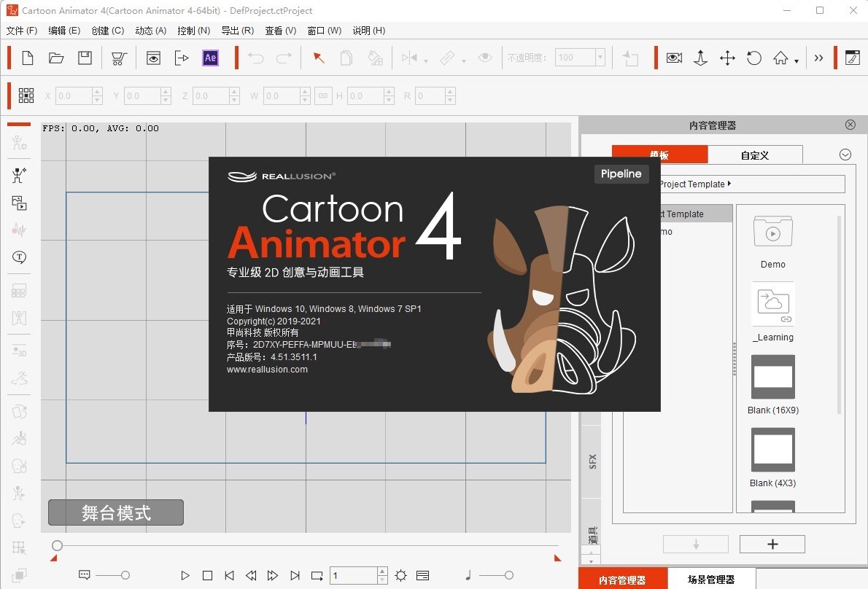The height and width of the screenshot is (589, 868).
Task: Click the export arrow-out icon
Action: point(182,58)
